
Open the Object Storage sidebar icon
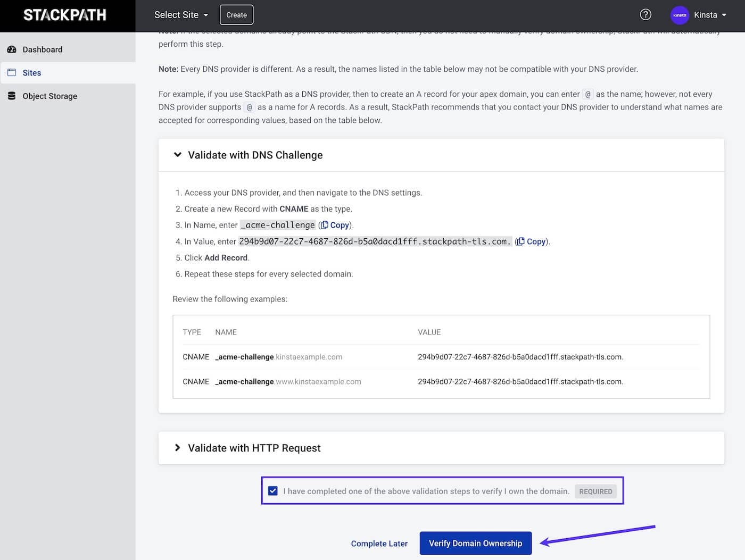pyautogui.click(x=11, y=96)
